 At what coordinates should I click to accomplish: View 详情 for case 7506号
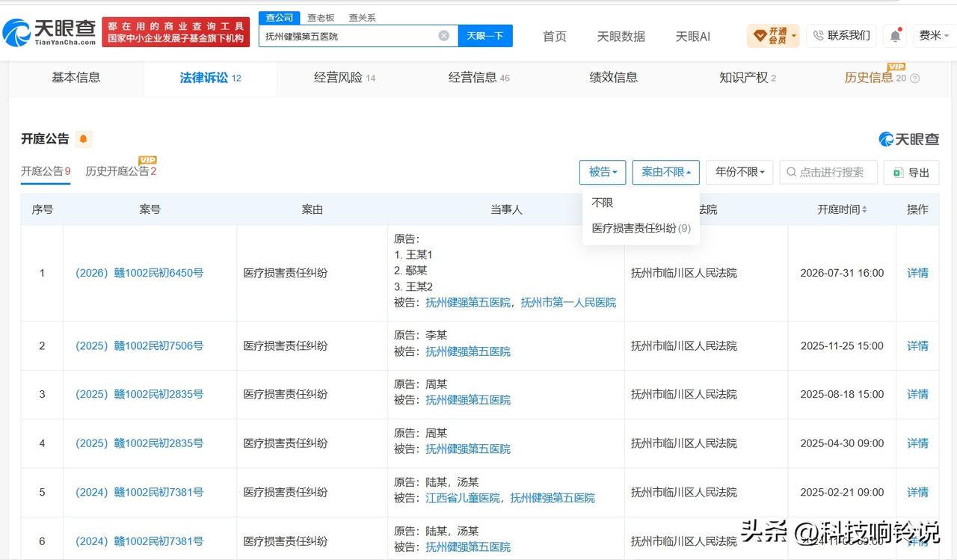(917, 345)
